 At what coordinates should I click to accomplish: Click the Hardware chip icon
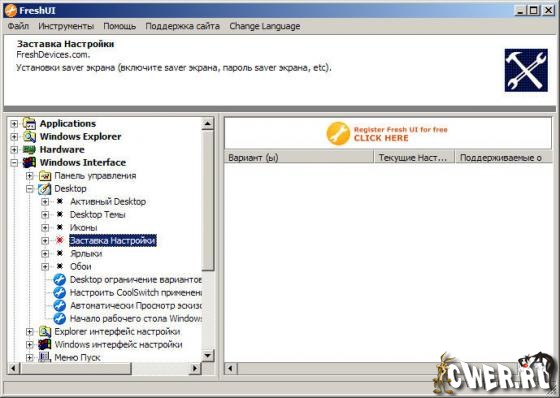29,149
